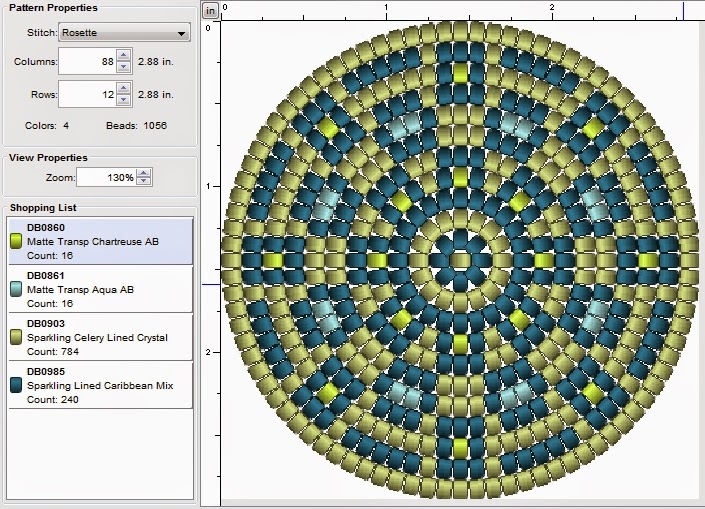This screenshot has height=509, width=705.
Task: Open the Stitch dropdown showing Rosette
Action: pos(125,32)
